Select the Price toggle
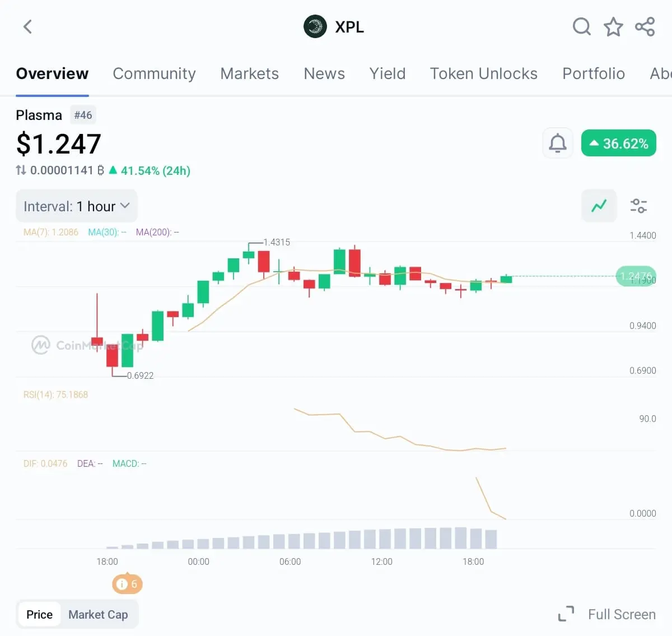The height and width of the screenshot is (636, 672). (x=39, y=614)
